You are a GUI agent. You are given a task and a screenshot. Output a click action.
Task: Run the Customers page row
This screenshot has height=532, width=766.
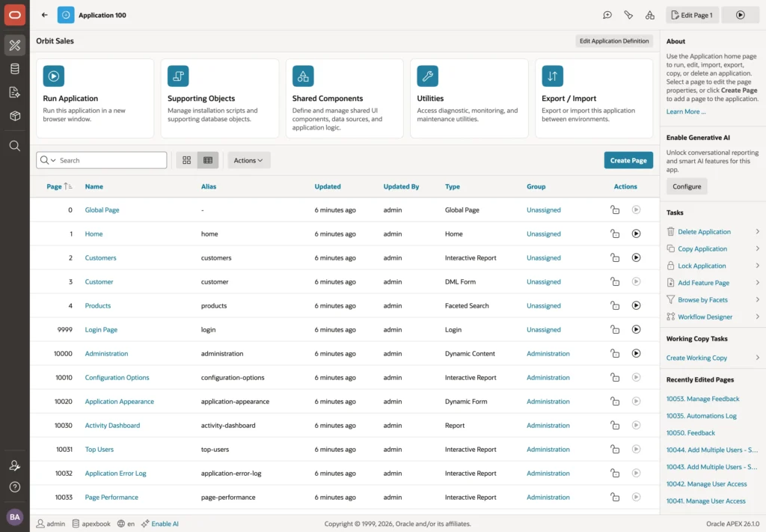tap(636, 257)
